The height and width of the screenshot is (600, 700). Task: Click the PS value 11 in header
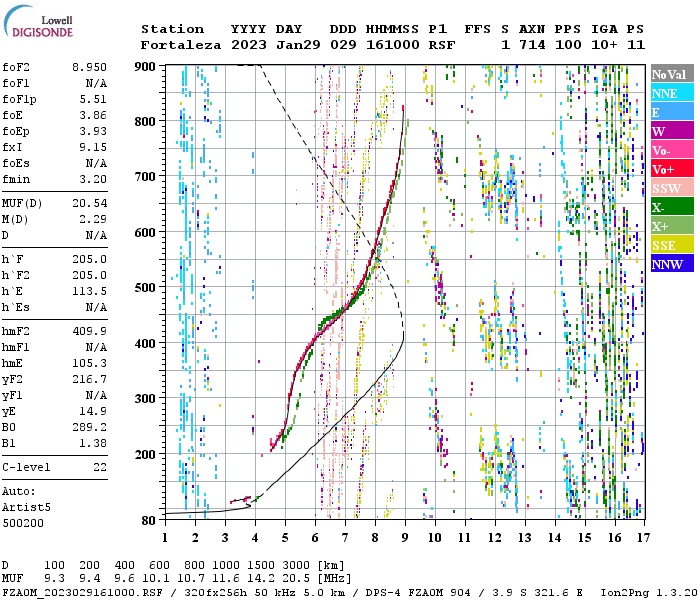point(636,45)
